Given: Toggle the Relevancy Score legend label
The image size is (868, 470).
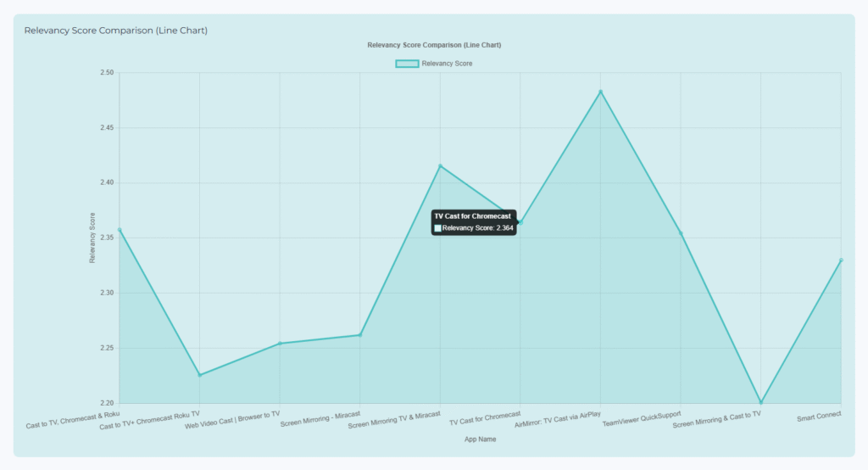Looking at the screenshot, I should (447, 64).
